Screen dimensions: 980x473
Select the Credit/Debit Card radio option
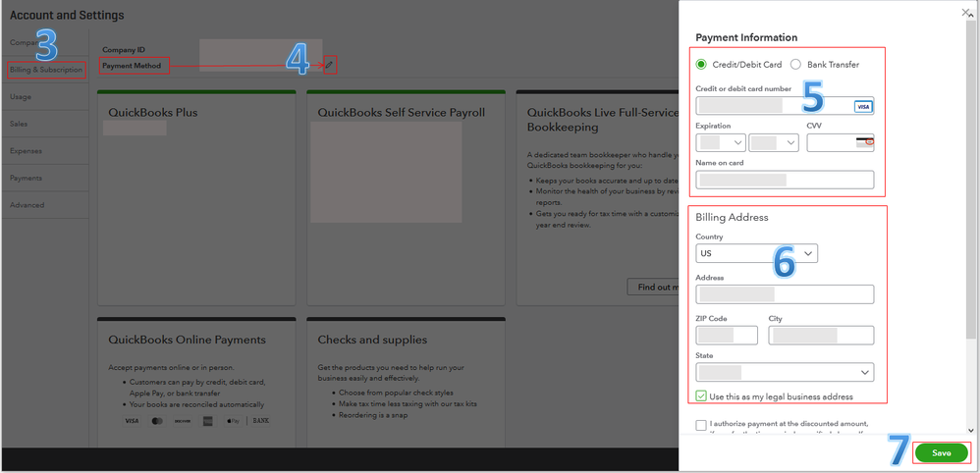[x=701, y=65]
